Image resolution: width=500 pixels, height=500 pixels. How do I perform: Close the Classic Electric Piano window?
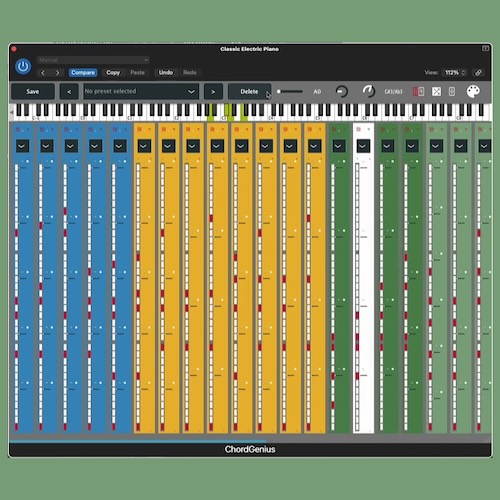click(x=14, y=49)
